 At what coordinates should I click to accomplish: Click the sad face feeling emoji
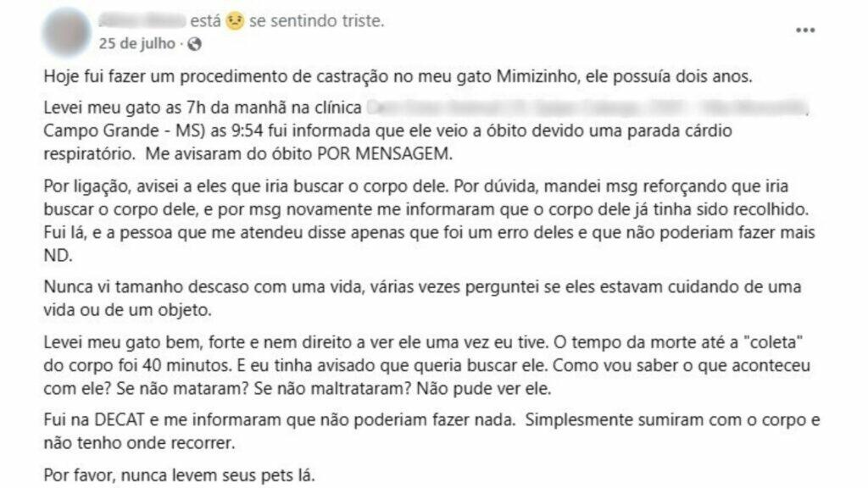(236, 21)
